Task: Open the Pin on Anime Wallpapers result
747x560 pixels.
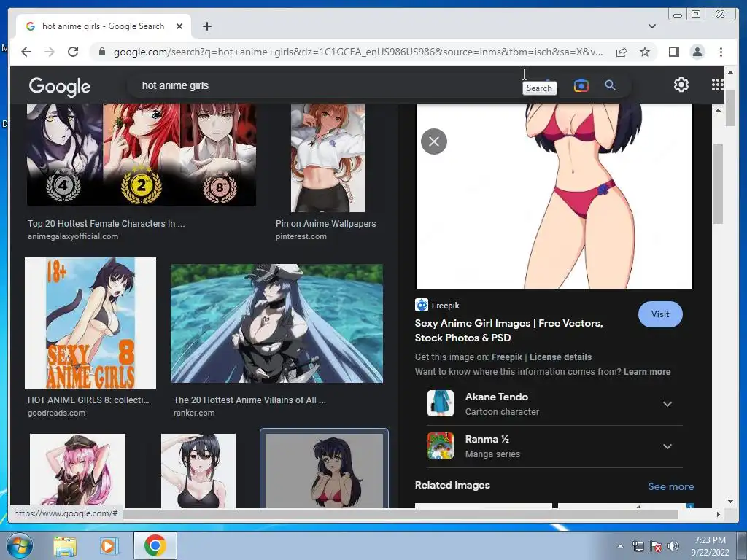Action: (x=328, y=157)
